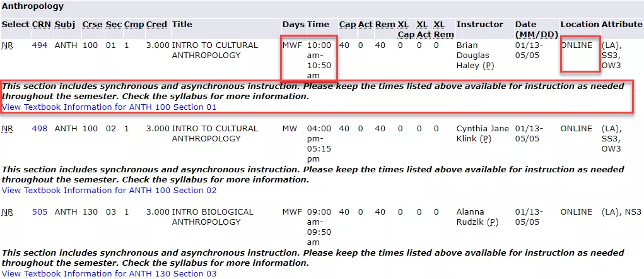This screenshot has height=279, width=644.
Task: Open CRN 494 course details
Action: 40,45
